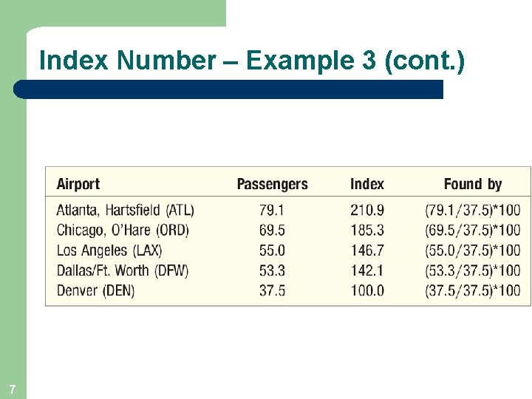
Task: Click the 146.7 index value
Action: 367,250
